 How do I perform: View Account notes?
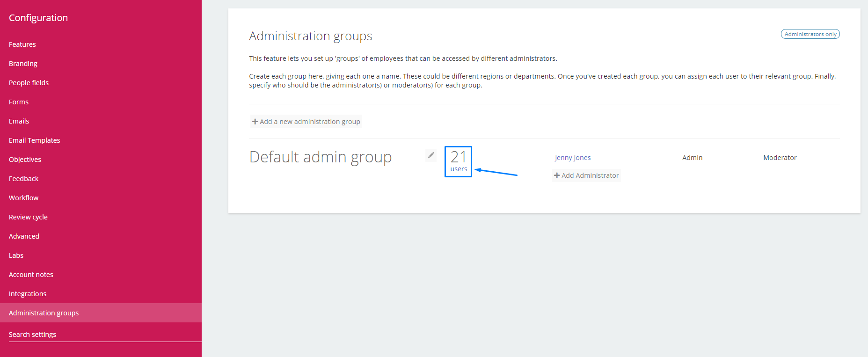pos(31,275)
